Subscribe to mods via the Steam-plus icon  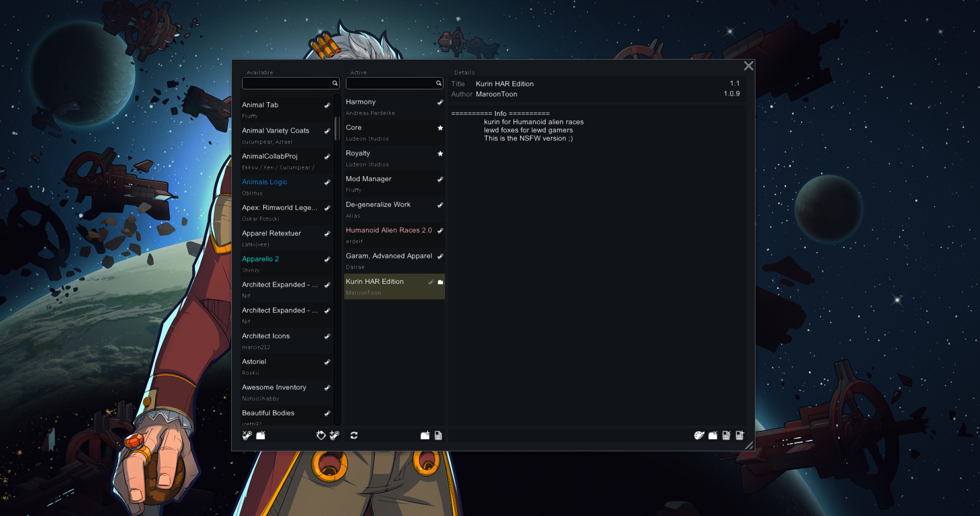[335, 435]
